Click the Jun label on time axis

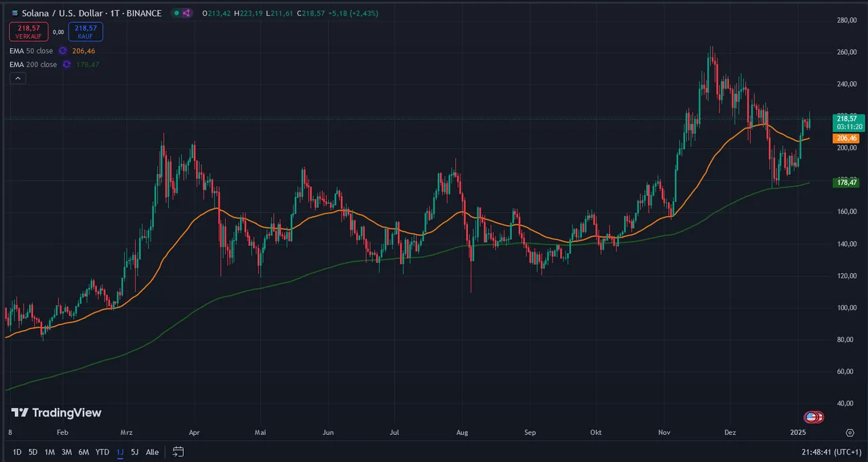tap(329, 432)
